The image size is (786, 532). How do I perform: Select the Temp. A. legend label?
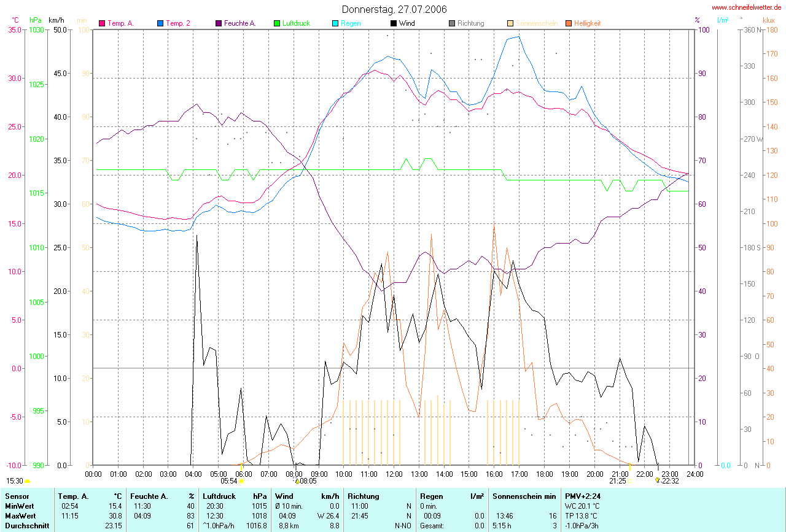tap(120, 23)
